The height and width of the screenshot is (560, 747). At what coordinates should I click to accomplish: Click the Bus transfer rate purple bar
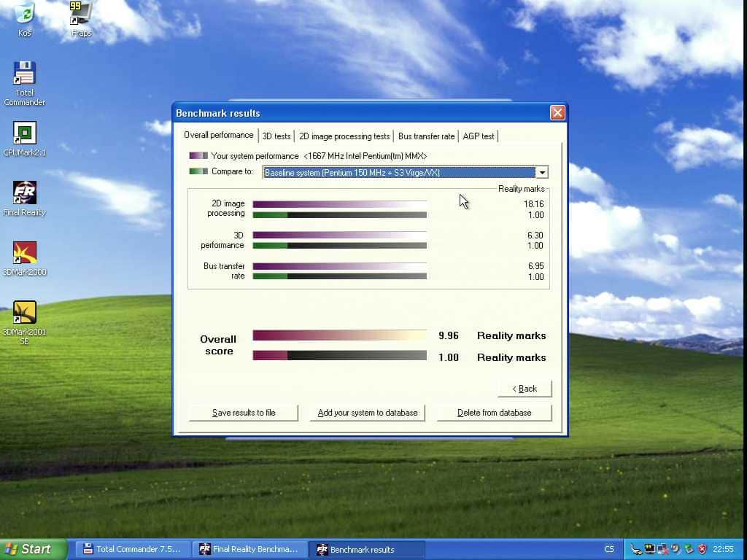click(340, 266)
